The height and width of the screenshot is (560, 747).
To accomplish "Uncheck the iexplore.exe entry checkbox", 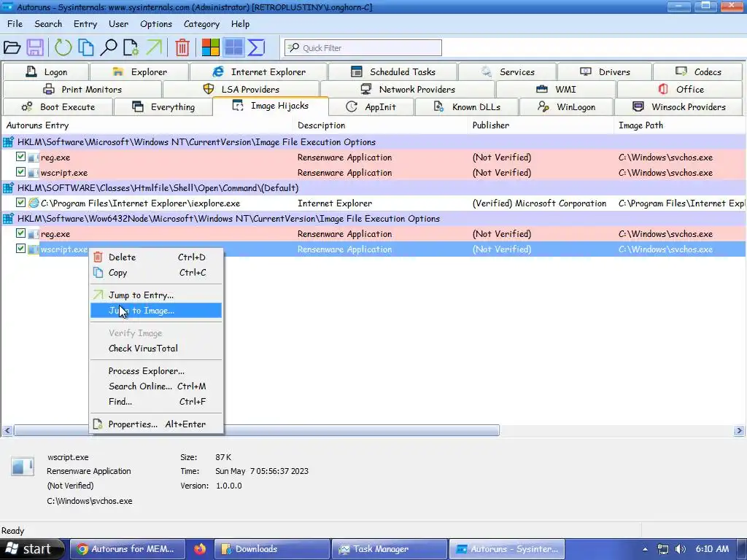I will (x=20, y=203).
